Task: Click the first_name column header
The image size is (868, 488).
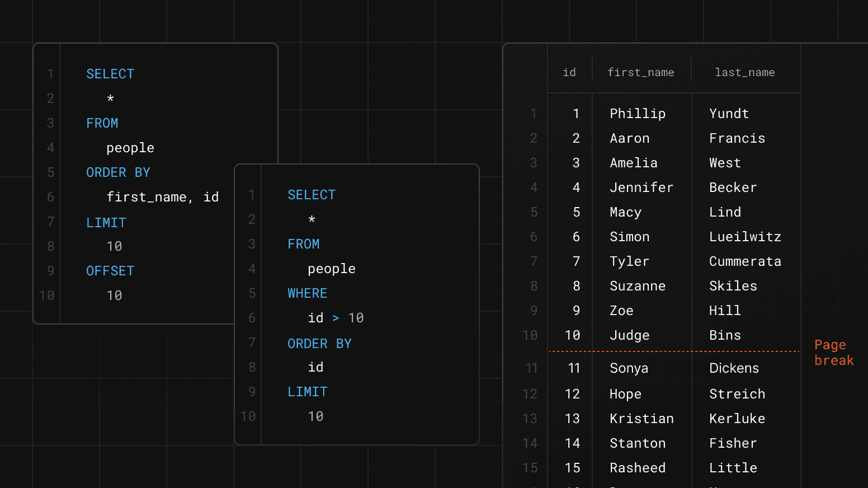Action: click(x=641, y=73)
